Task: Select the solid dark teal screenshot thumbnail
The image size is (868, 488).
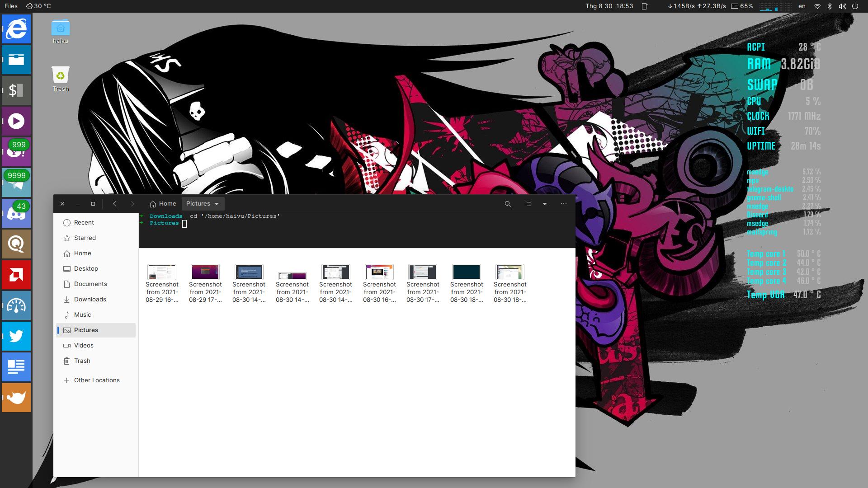Action: click(467, 272)
